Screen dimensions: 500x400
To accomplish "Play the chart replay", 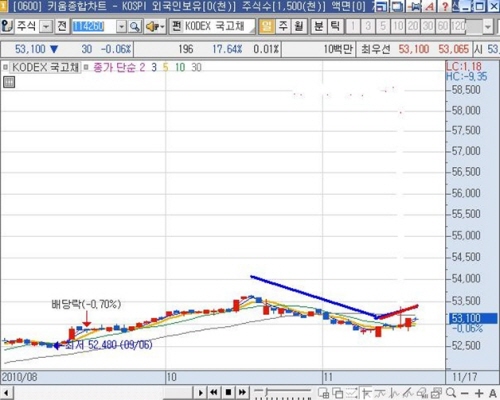I will point(200,393).
